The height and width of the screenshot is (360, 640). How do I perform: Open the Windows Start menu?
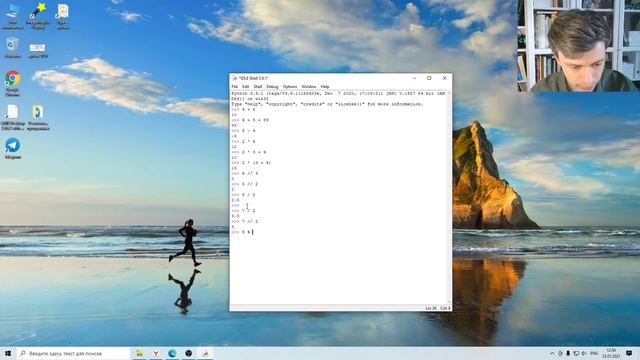[8, 353]
